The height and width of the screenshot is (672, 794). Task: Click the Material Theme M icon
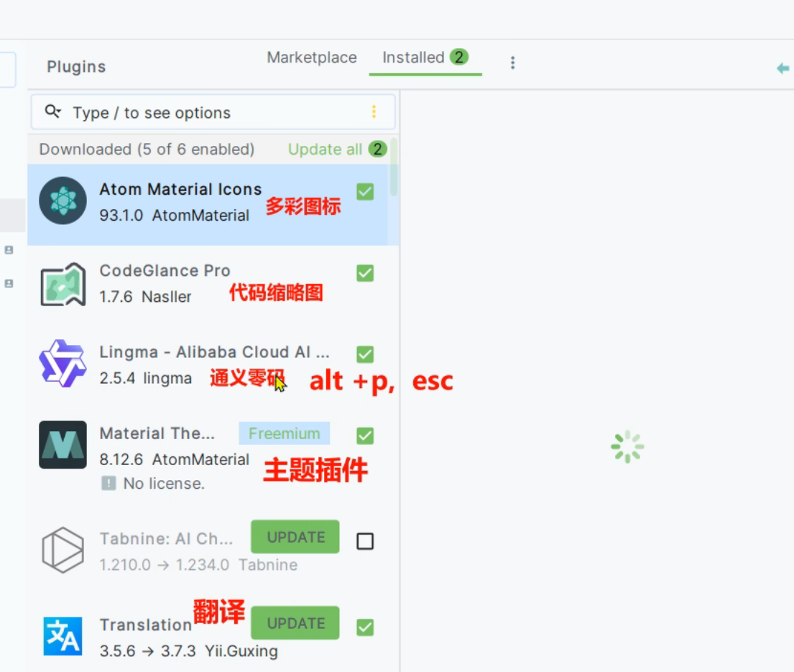click(x=63, y=445)
